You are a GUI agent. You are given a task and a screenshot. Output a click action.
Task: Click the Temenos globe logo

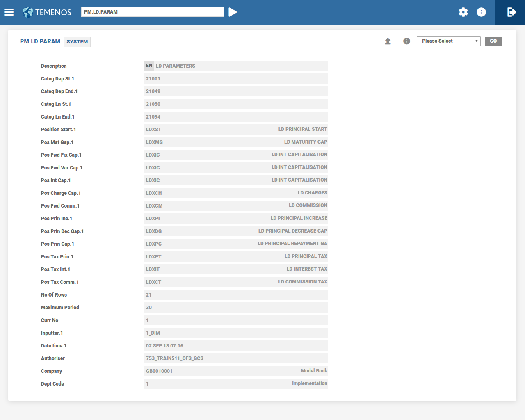click(x=28, y=12)
